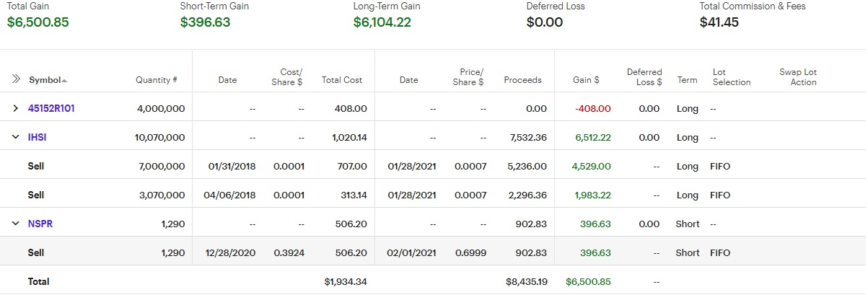Expand the 45152R101 row
The image size is (868, 295).
[16, 109]
